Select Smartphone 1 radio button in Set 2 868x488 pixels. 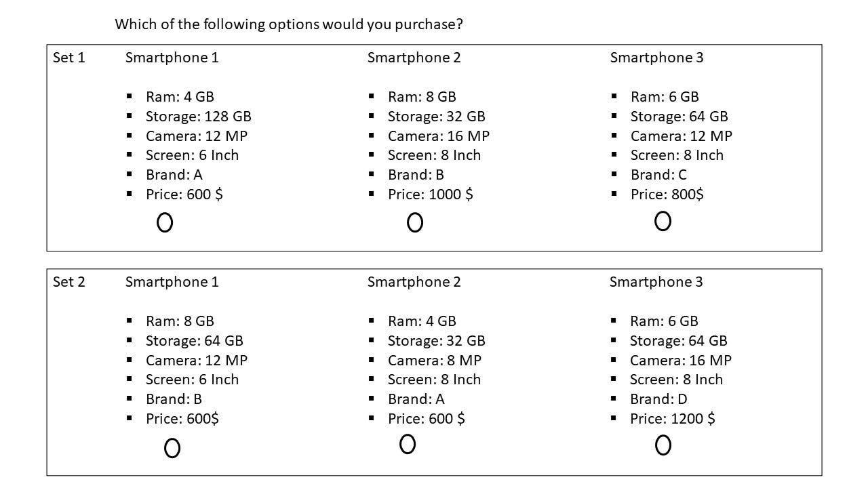[172, 448]
